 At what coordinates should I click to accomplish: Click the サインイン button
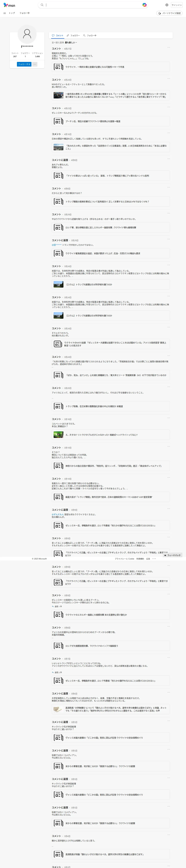tap(177, 5)
